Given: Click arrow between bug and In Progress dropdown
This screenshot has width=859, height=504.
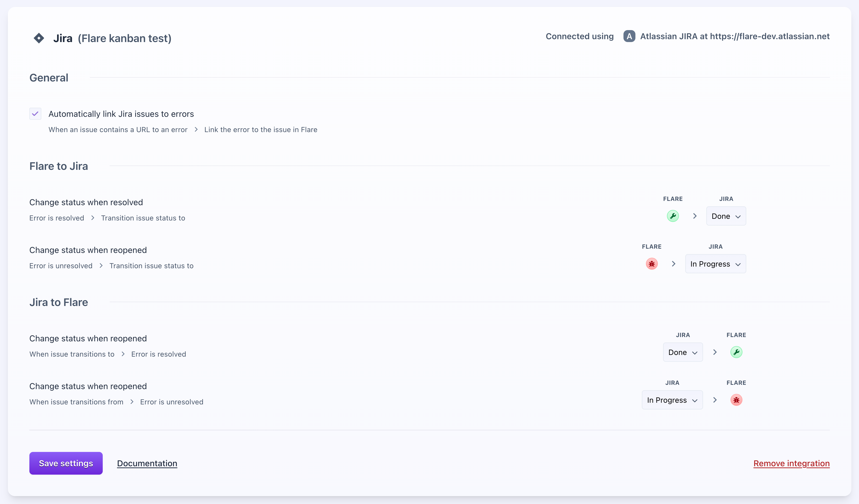Looking at the screenshot, I should click(673, 264).
